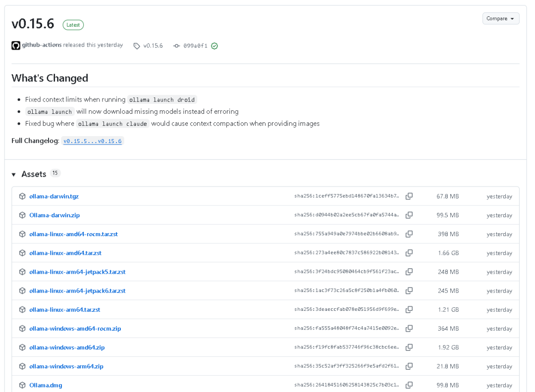Click the Assets count badge 15
Viewport: 535px width, 392px height.
(x=55, y=173)
